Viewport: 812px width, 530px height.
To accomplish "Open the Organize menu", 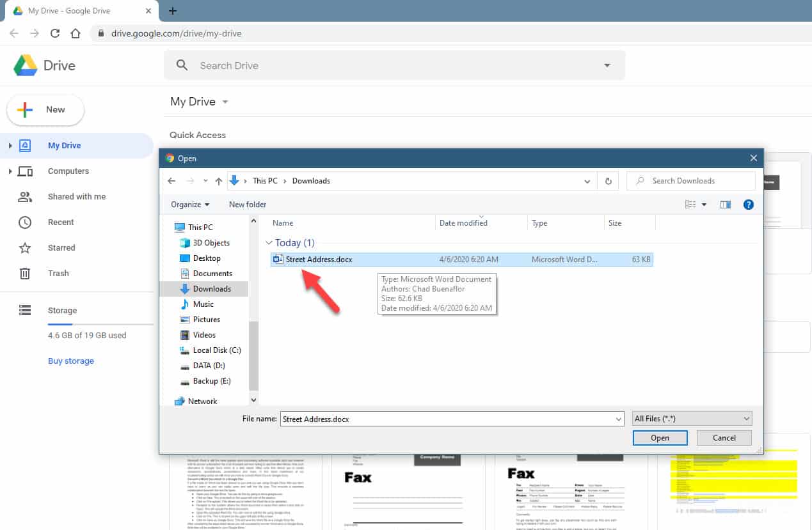I will pyautogui.click(x=190, y=205).
